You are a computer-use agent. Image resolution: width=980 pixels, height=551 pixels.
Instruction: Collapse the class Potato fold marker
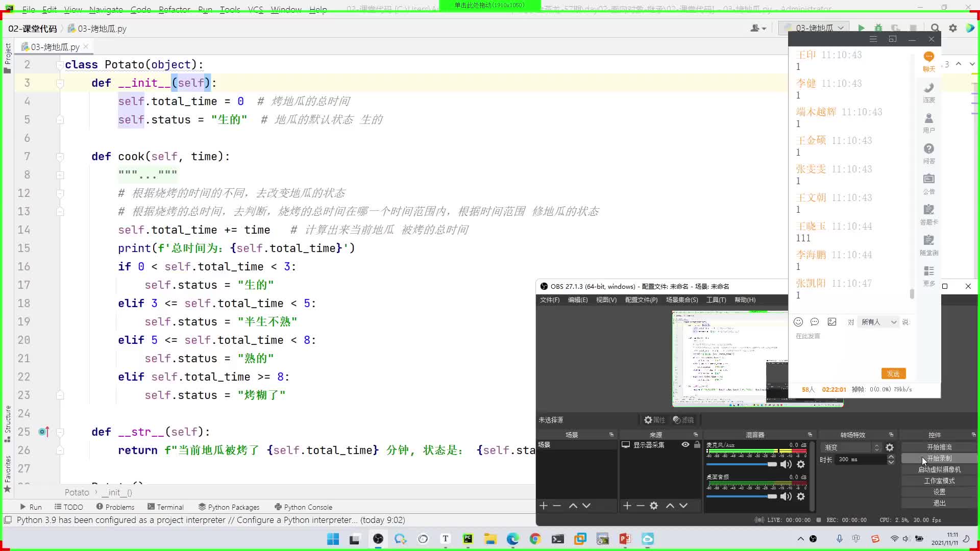[60, 65]
